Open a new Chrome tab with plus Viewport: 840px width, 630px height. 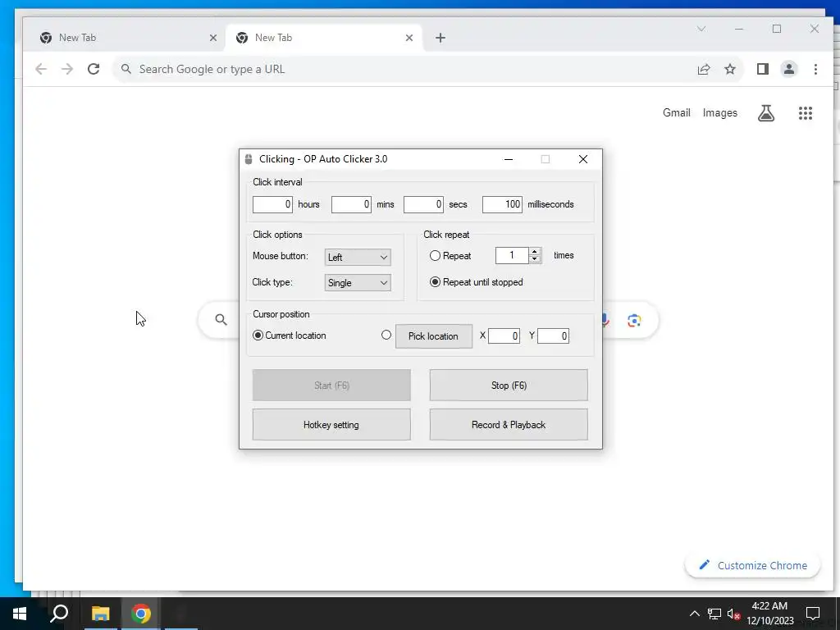pyautogui.click(x=441, y=38)
